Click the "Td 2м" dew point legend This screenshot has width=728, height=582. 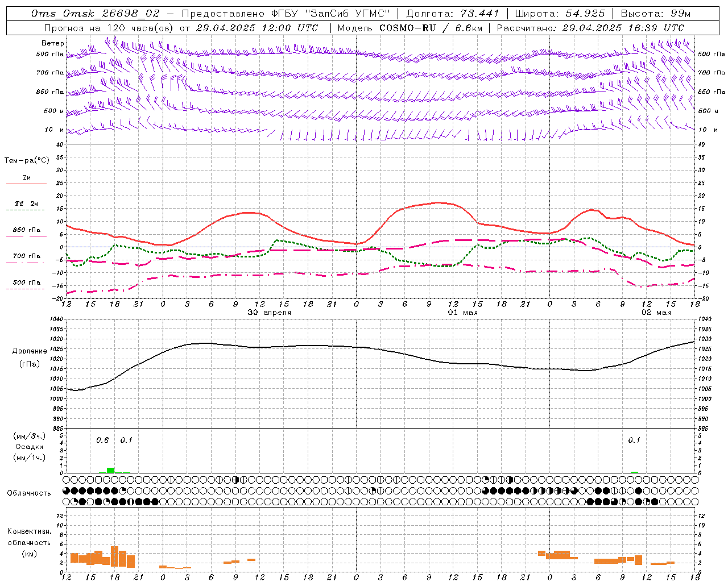coord(26,203)
